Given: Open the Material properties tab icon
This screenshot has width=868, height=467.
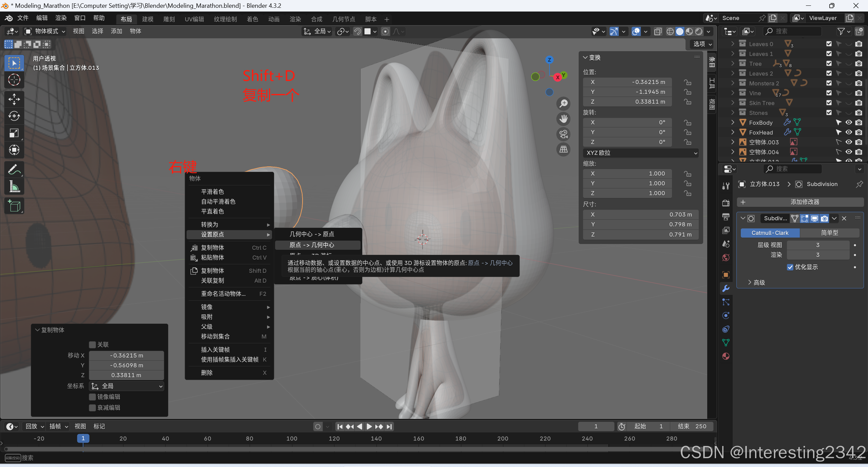Looking at the screenshot, I should (726, 356).
